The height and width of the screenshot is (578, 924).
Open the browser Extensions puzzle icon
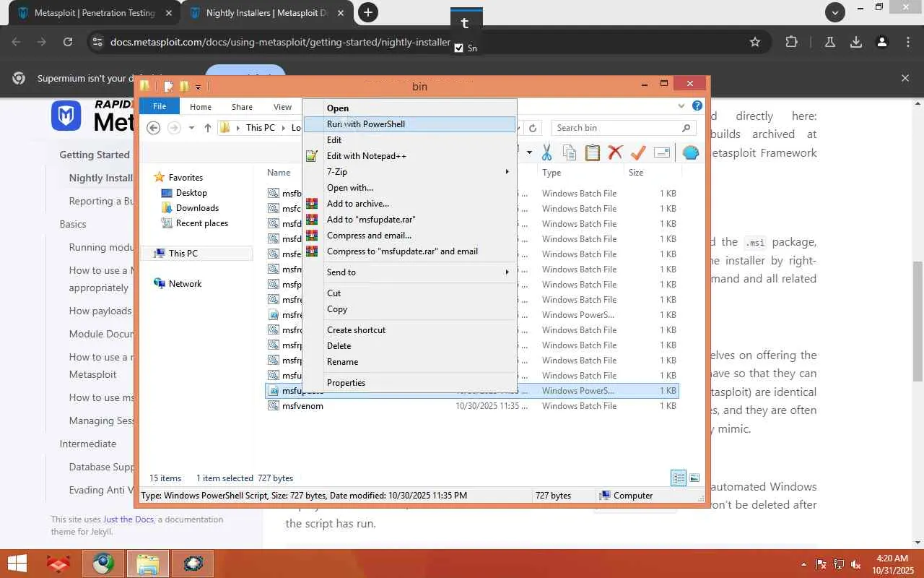pyautogui.click(x=791, y=42)
